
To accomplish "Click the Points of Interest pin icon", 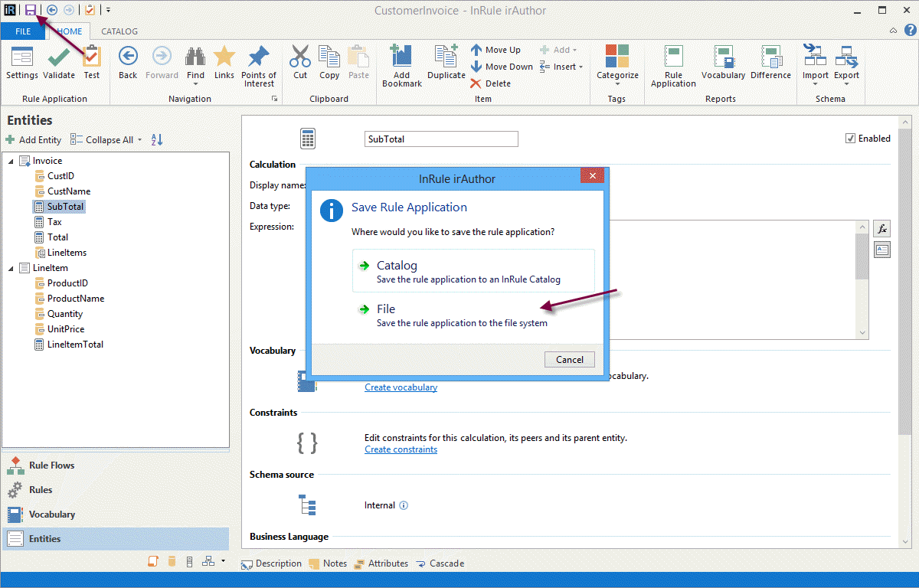I will pyautogui.click(x=259, y=57).
